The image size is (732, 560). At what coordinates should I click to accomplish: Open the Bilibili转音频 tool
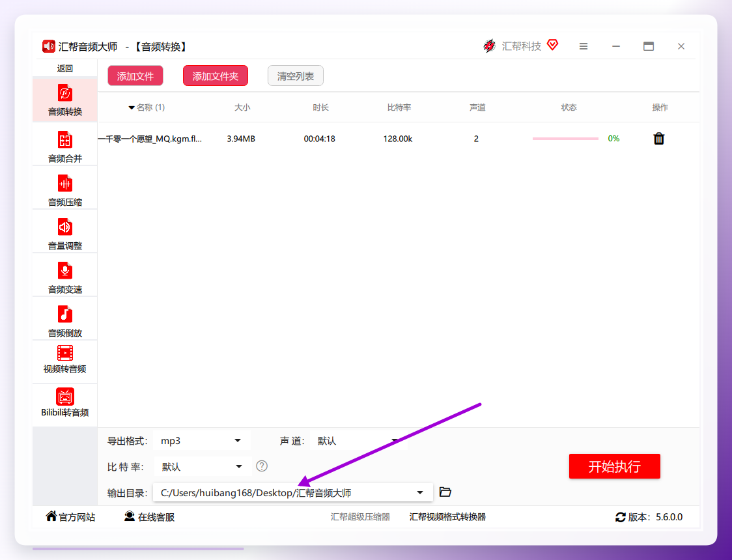(x=65, y=403)
